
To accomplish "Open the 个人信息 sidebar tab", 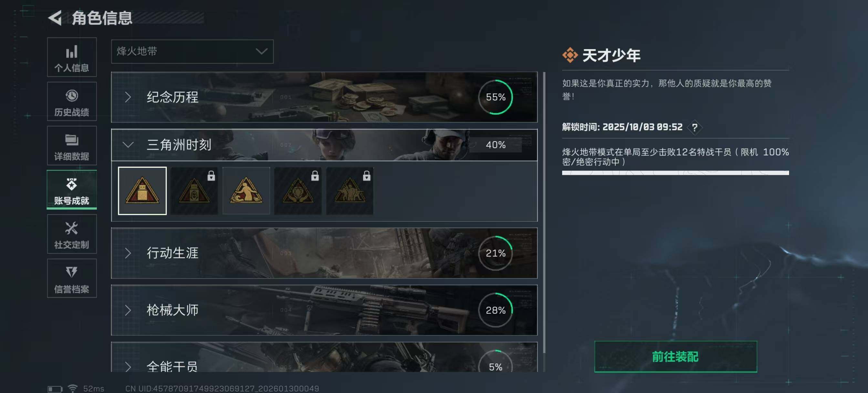I will click(72, 57).
